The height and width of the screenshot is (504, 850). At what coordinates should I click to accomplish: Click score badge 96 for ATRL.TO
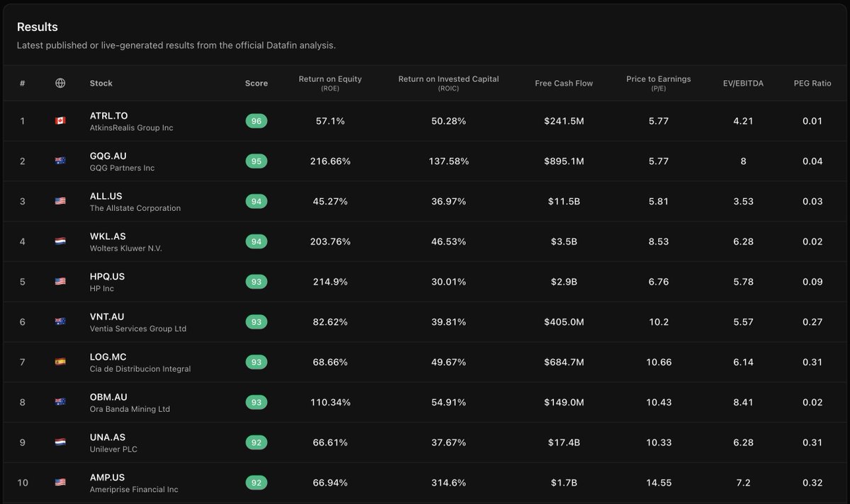point(256,121)
